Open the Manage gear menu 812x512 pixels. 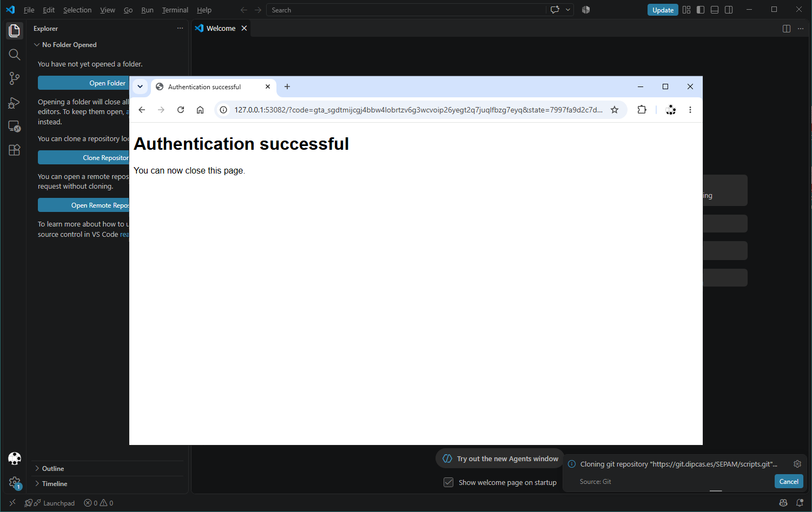(x=15, y=482)
